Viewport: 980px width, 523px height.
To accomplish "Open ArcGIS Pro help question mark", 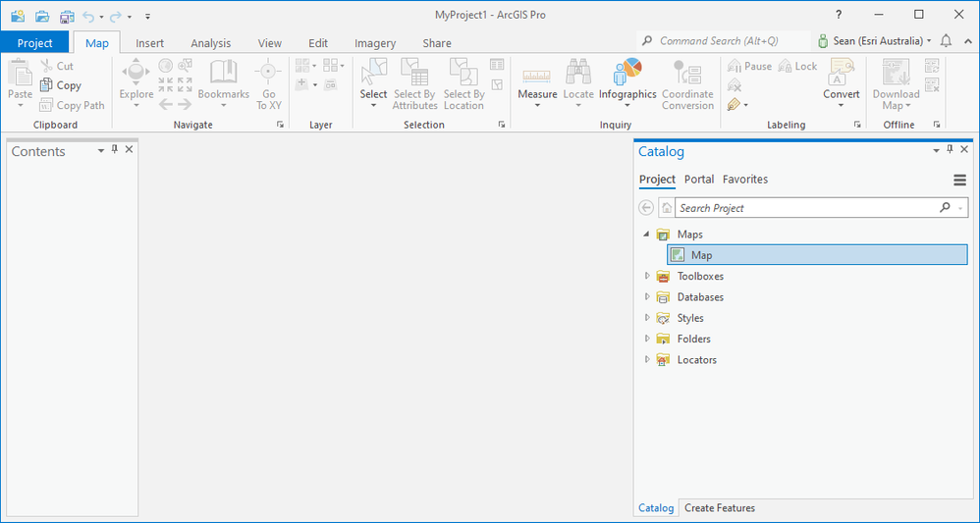I will [839, 15].
